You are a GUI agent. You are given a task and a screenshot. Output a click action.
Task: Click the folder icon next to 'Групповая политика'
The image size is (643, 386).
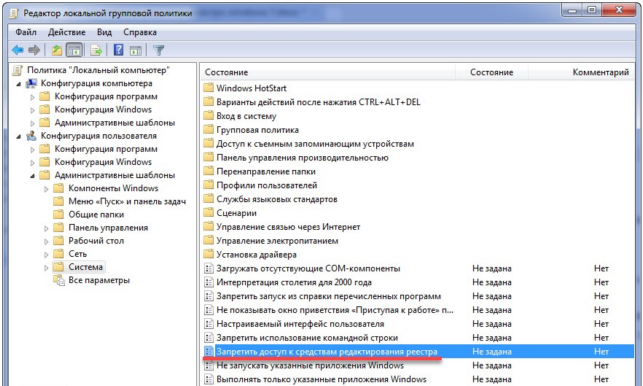pyautogui.click(x=209, y=130)
